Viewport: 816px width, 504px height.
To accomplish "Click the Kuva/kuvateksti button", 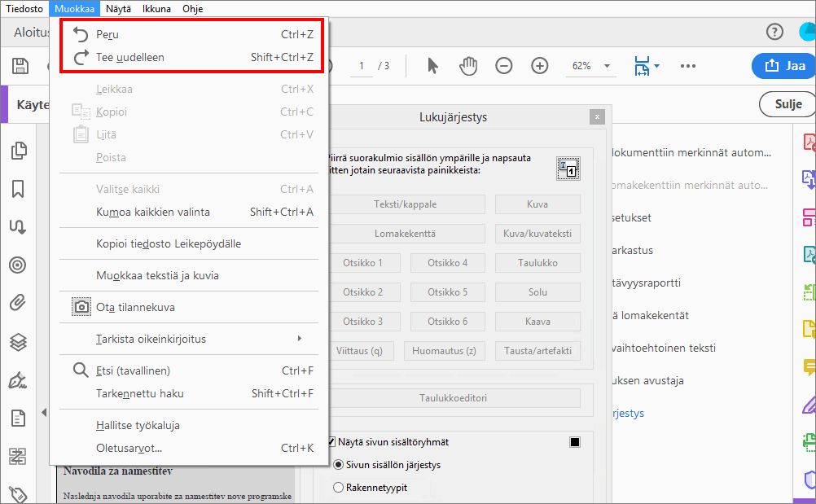I will click(x=537, y=234).
